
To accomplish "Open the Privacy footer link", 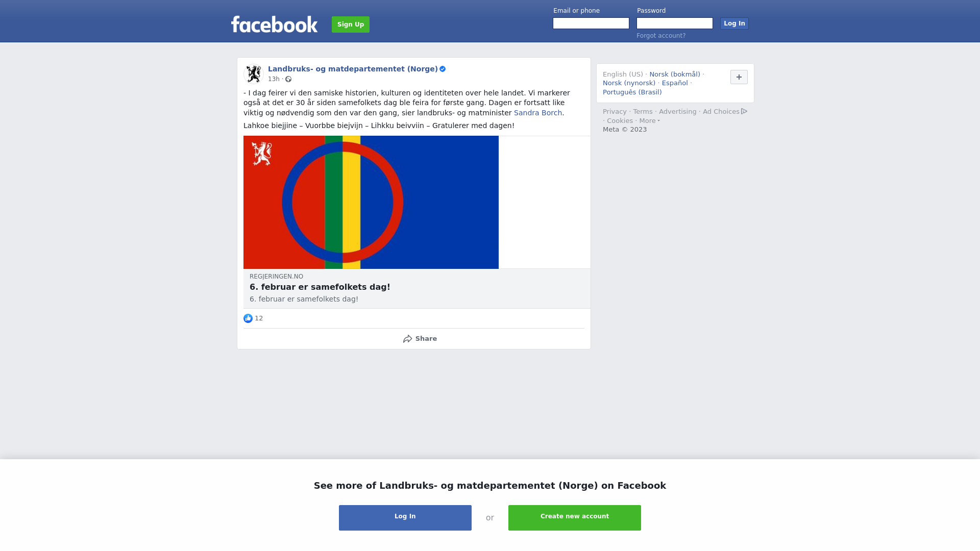I will pos(615,112).
